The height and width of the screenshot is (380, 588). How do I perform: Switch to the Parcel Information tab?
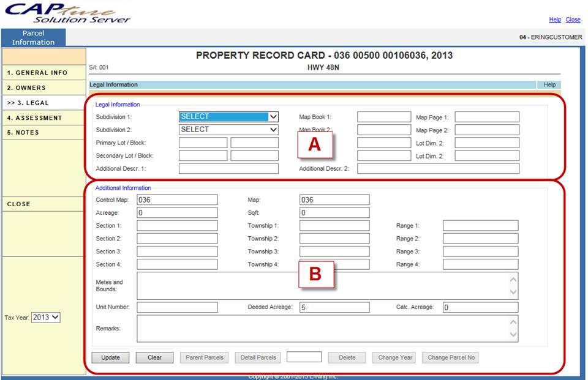click(33, 37)
